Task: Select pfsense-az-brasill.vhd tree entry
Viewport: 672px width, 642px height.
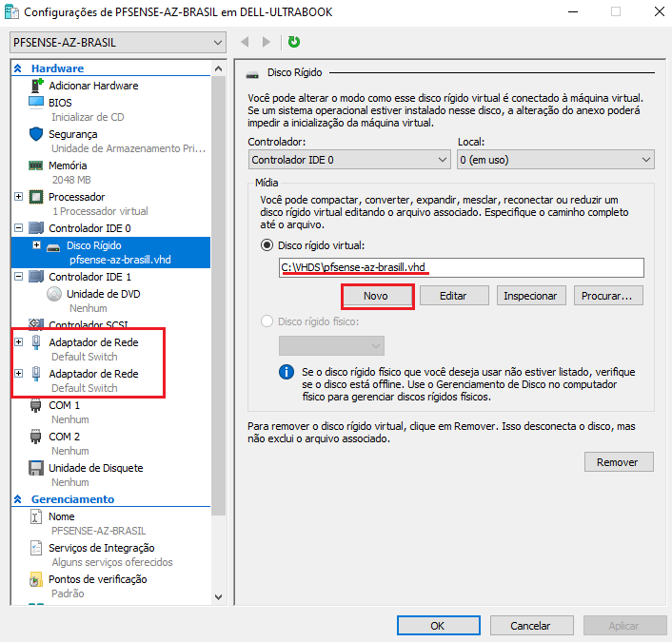Action: [x=120, y=260]
